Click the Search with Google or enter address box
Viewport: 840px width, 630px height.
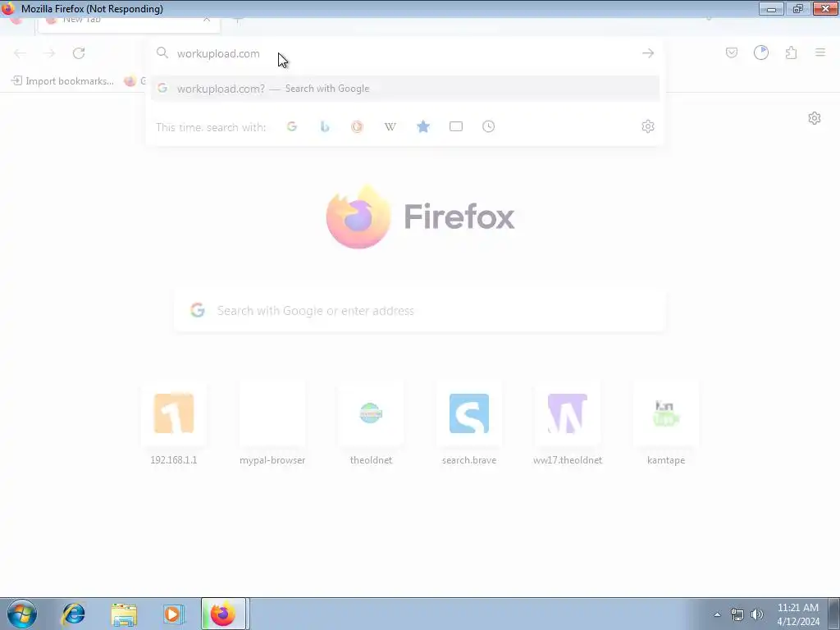click(420, 311)
